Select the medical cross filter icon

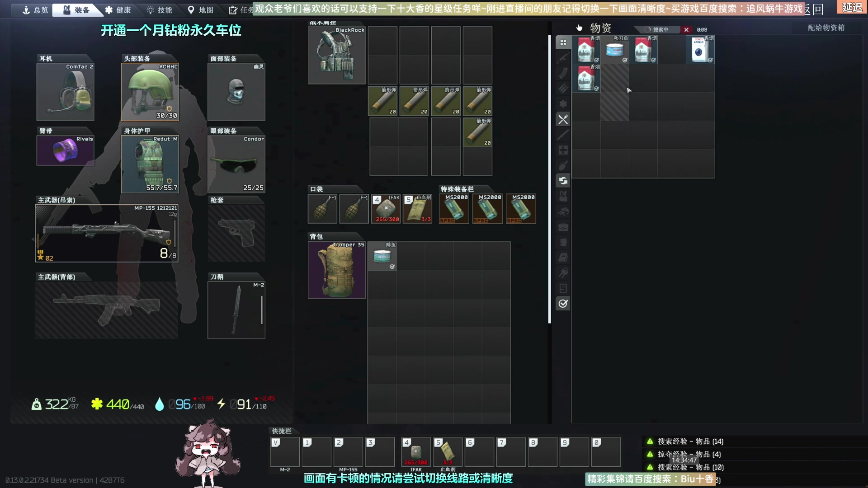563,150
